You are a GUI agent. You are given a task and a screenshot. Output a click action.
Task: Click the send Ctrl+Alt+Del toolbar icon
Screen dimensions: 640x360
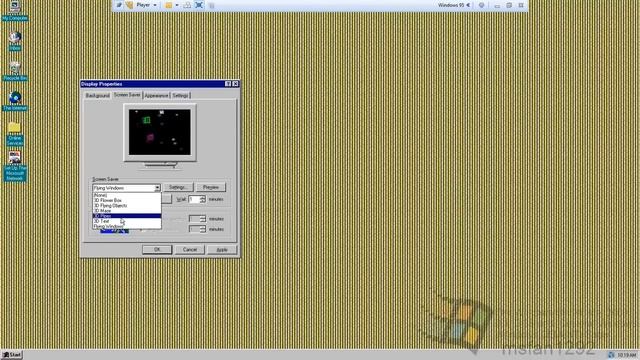pyautogui.click(x=187, y=5)
